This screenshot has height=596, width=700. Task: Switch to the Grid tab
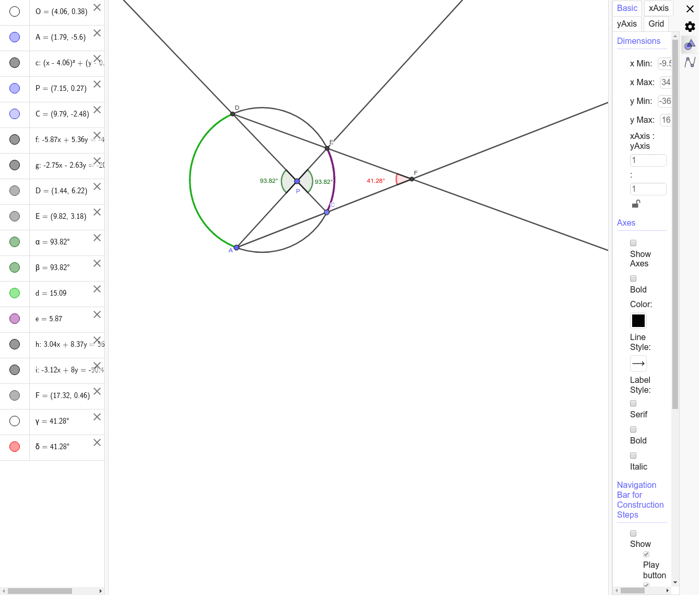(x=656, y=24)
